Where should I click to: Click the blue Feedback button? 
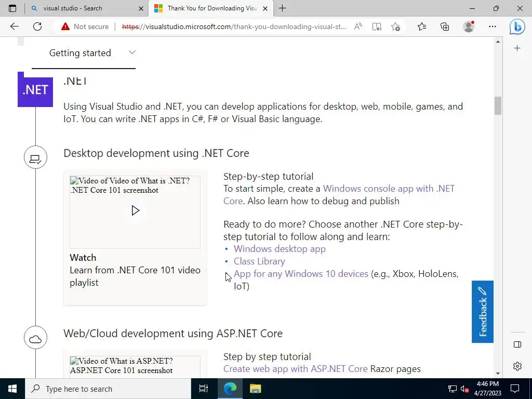483,312
